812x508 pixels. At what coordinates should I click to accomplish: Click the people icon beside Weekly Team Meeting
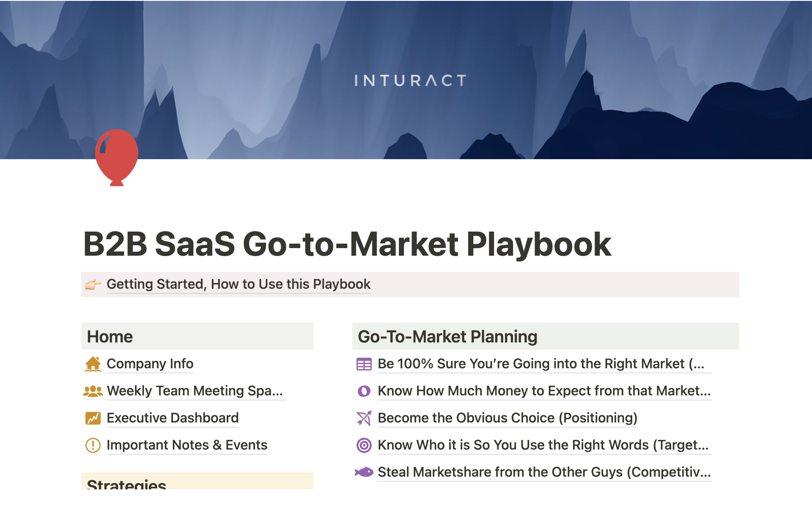point(93,391)
